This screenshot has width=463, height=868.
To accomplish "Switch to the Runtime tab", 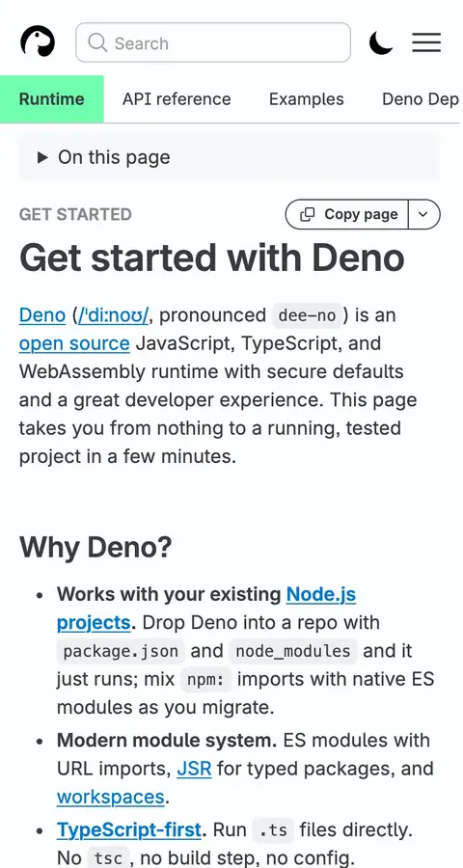I will pos(52,99).
